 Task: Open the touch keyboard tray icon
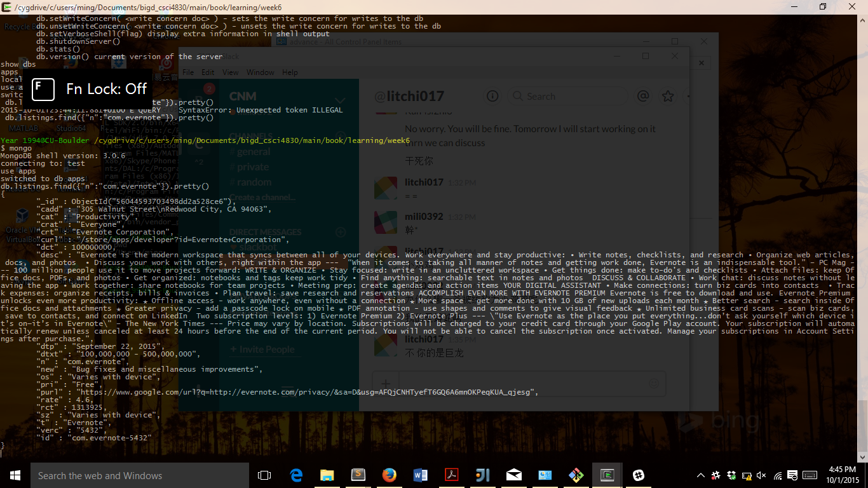click(x=810, y=475)
